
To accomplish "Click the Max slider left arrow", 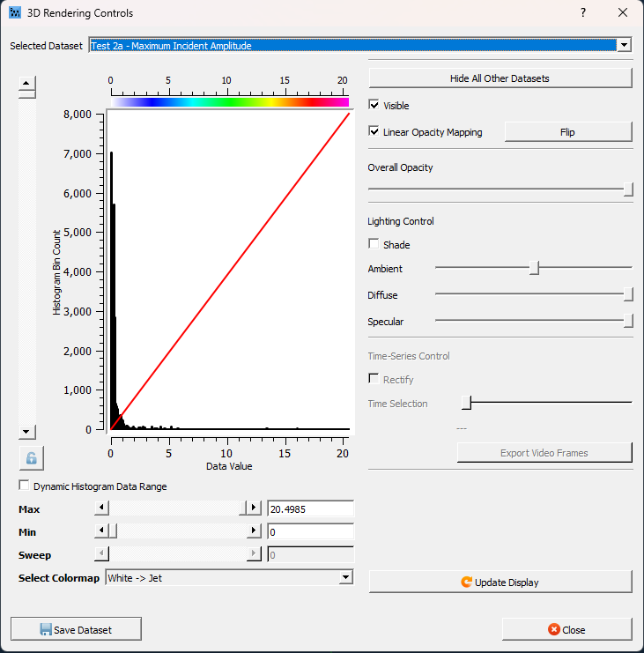I will [x=101, y=508].
